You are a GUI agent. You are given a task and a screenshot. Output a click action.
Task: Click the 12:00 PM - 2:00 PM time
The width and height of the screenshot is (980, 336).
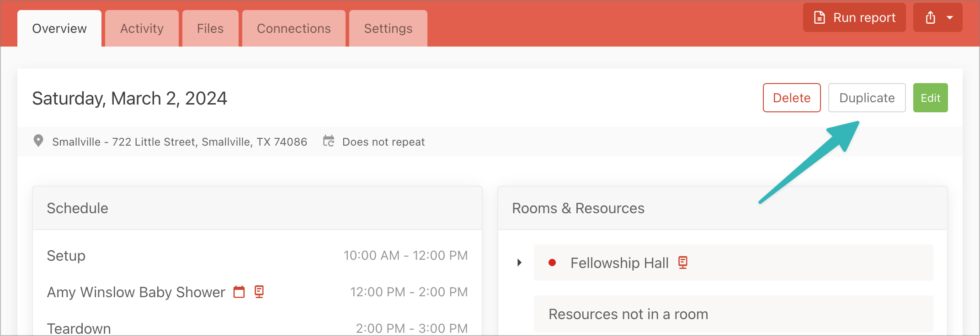coord(409,292)
